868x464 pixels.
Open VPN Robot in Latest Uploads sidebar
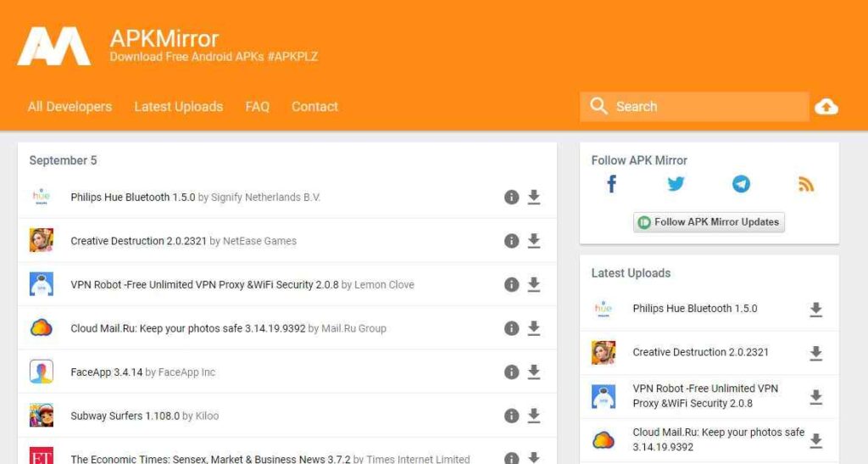tap(705, 396)
